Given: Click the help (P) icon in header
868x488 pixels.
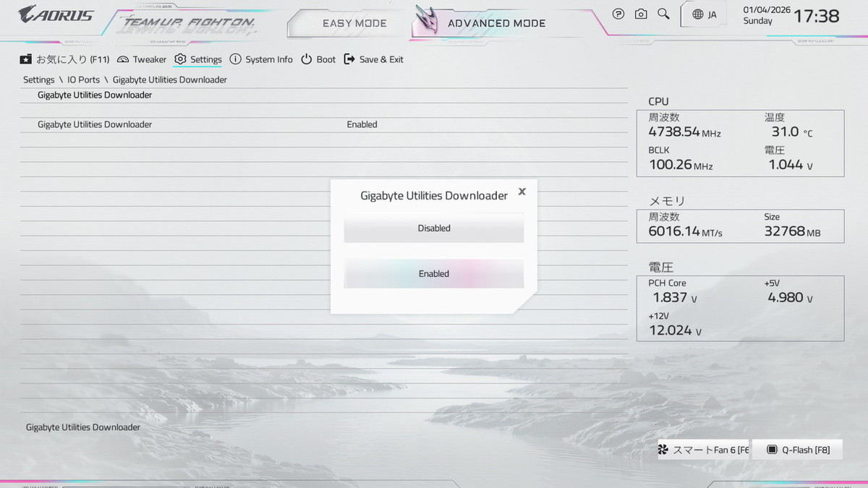Looking at the screenshot, I should click(618, 14).
